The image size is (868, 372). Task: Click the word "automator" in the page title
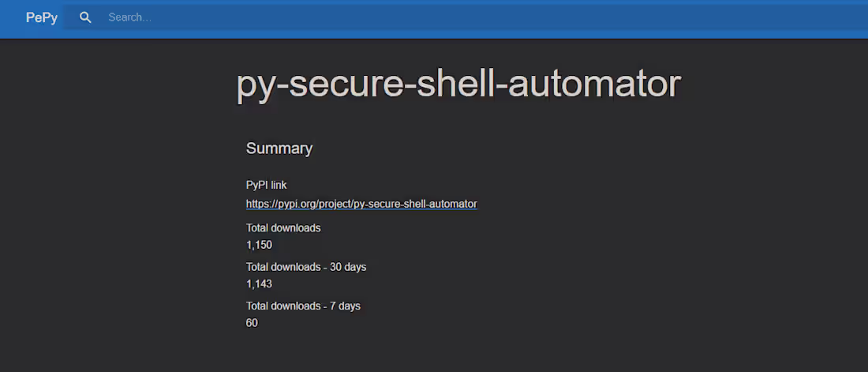(593, 85)
